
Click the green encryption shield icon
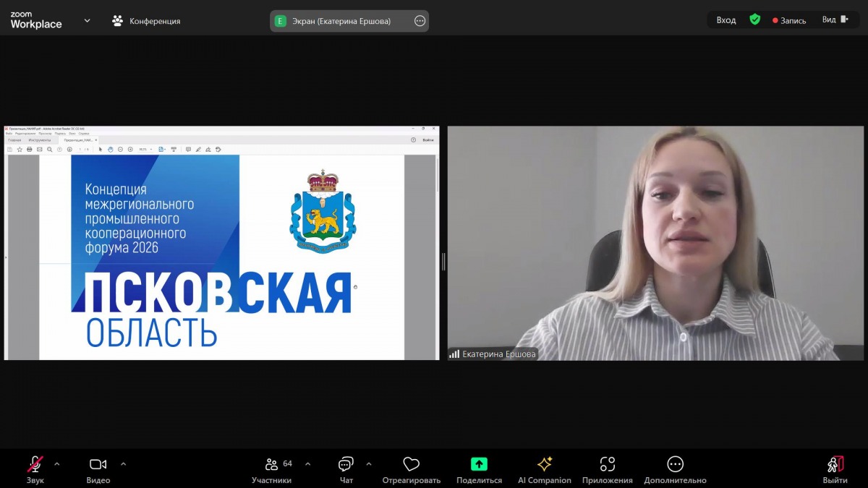(x=754, y=20)
